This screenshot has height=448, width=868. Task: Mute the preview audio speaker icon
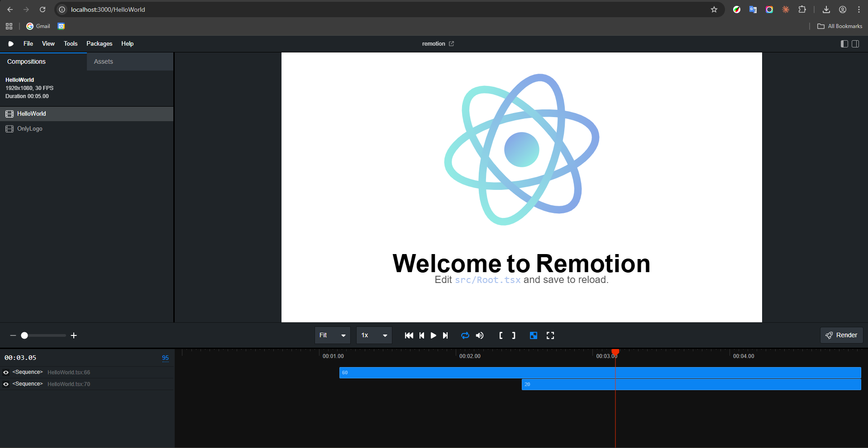480,335
